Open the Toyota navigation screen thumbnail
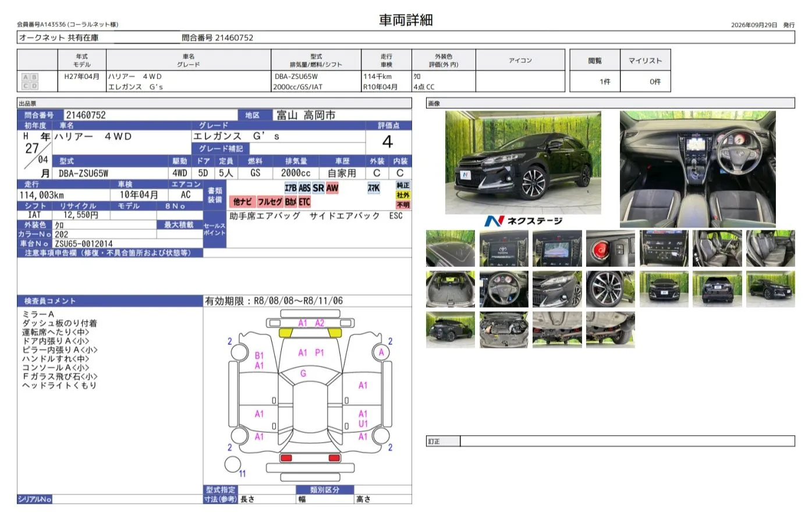812x531 pixels. 503,248
